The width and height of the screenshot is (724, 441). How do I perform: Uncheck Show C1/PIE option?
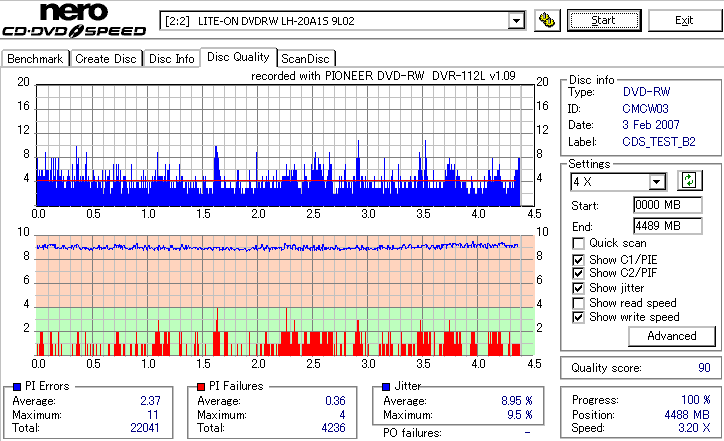click(x=578, y=260)
